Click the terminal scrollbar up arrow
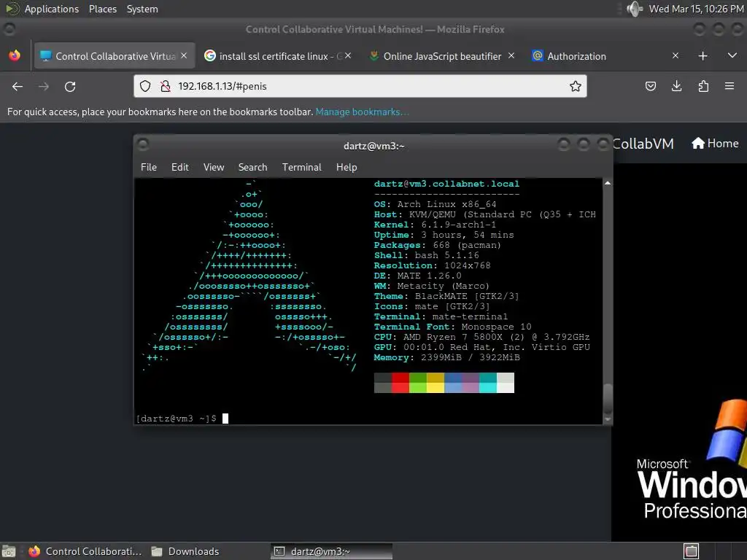Screen dimensions: 747x560 coord(608,183)
